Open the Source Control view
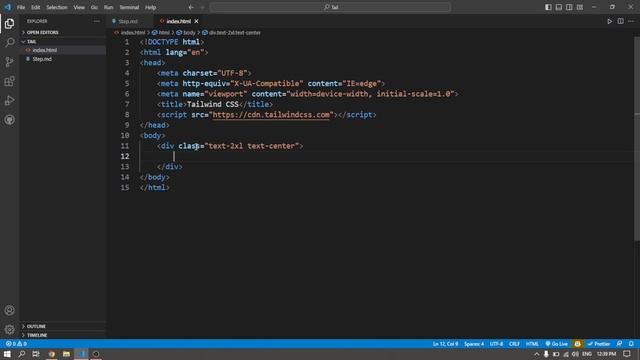The image size is (640, 360). [9, 62]
